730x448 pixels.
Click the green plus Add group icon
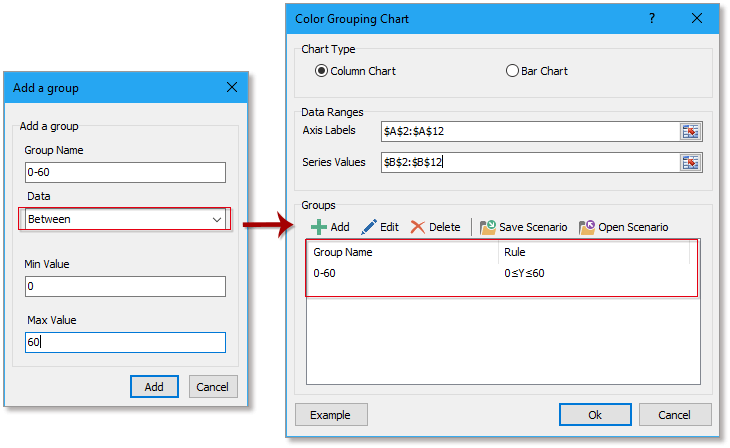coord(319,227)
